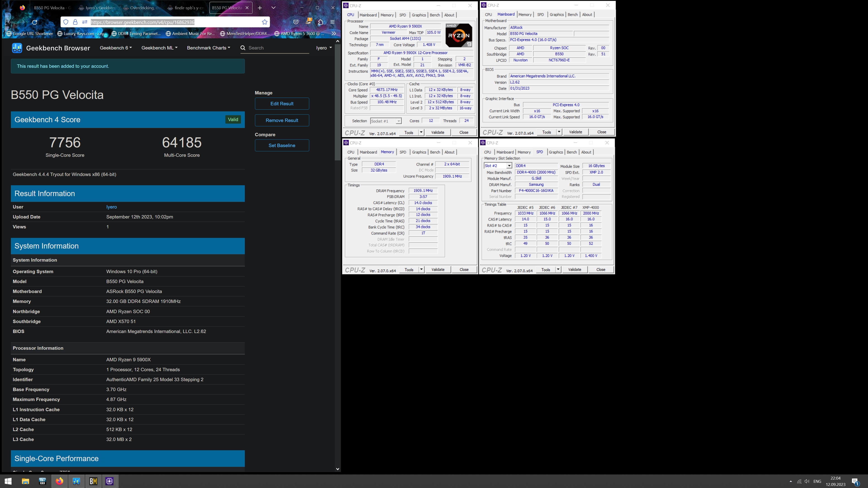Open the Google URL Shortener bookmark
The image size is (868, 488).
coord(30,33)
